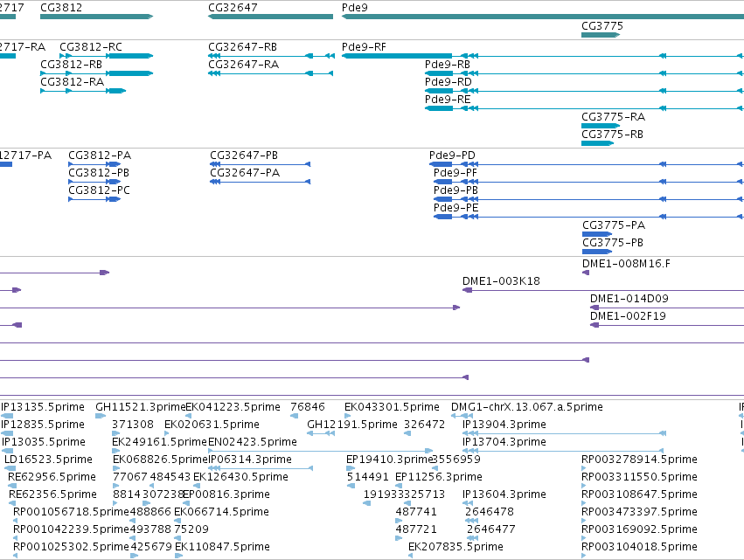Click protein label CG32647-PB
The width and height of the screenshot is (744, 560).
244,156
